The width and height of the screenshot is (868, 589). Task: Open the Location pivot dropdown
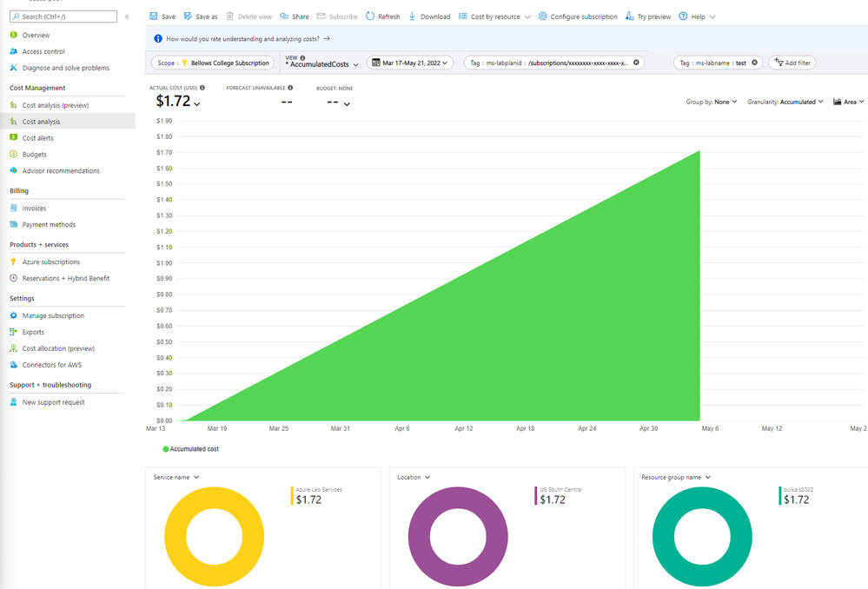414,477
